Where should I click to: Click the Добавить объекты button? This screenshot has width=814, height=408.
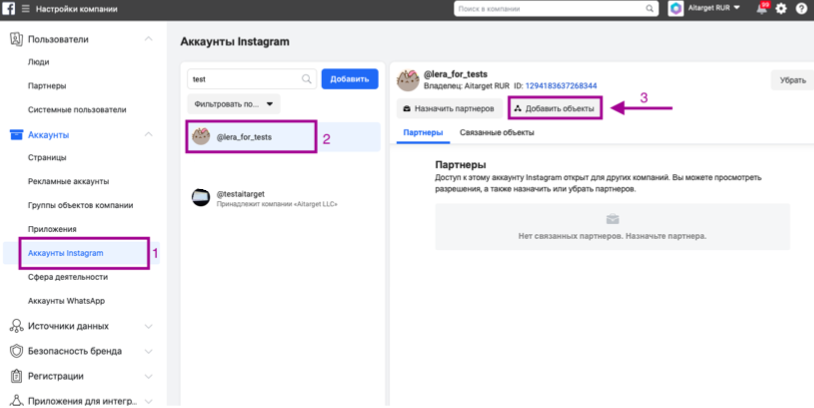click(554, 108)
